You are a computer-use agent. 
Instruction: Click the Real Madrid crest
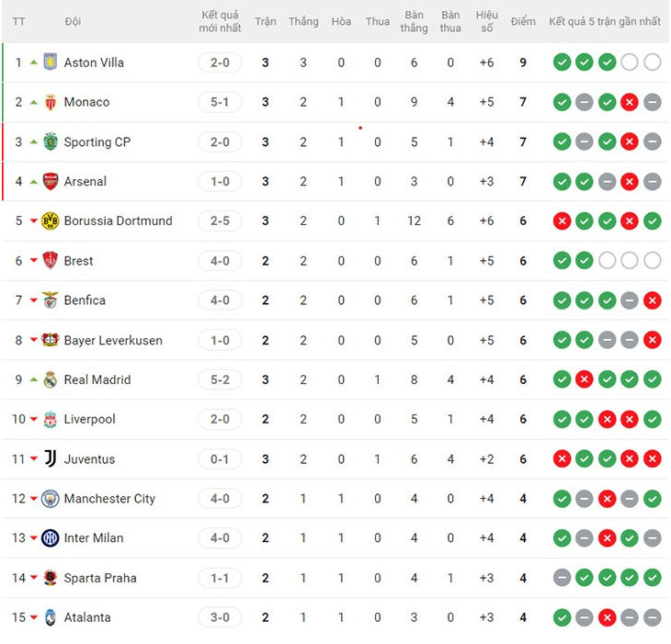tap(51, 379)
